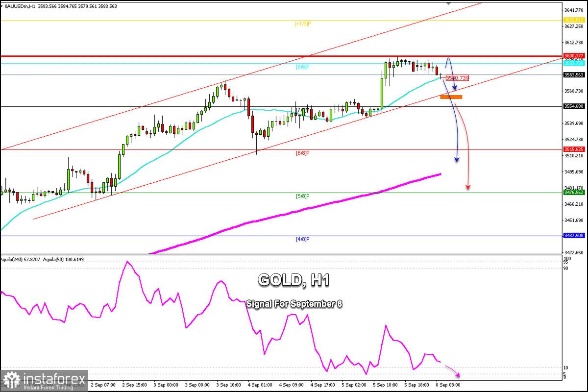Click the 3451.690 price axis value
The image size is (588, 392).
(x=574, y=220)
